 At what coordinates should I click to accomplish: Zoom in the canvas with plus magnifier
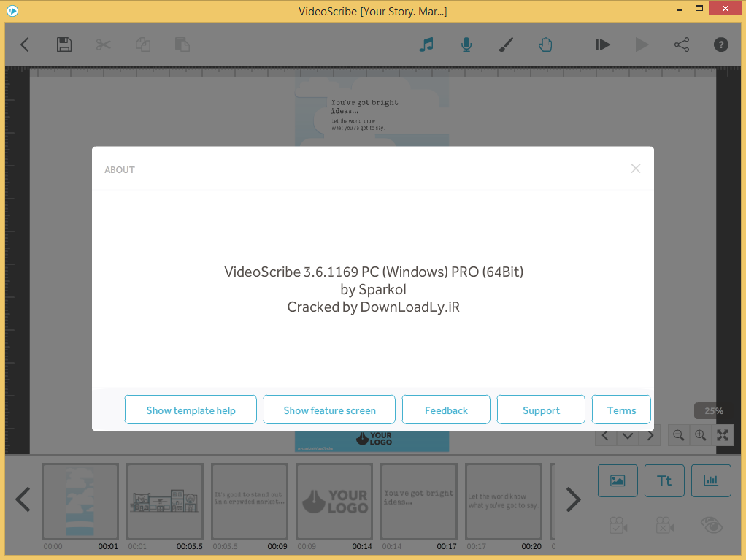pos(700,435)
